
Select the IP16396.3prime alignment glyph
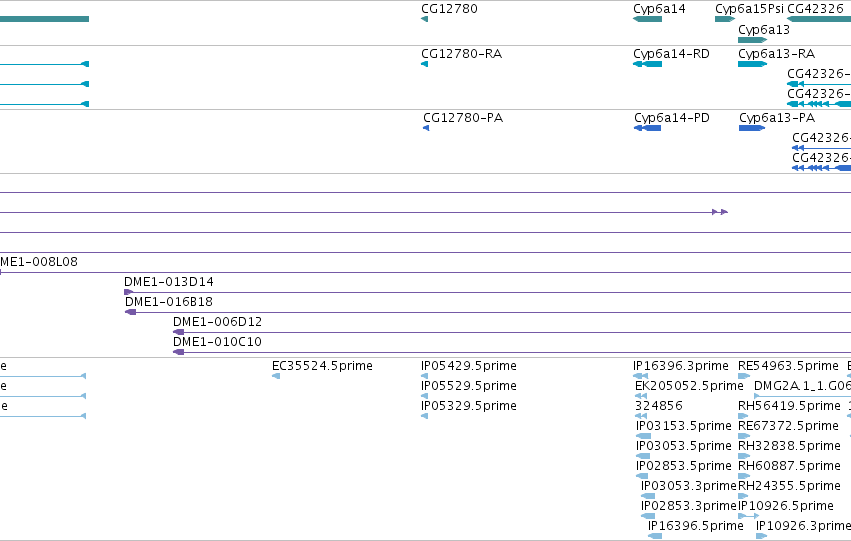click(x=640, y=376)
